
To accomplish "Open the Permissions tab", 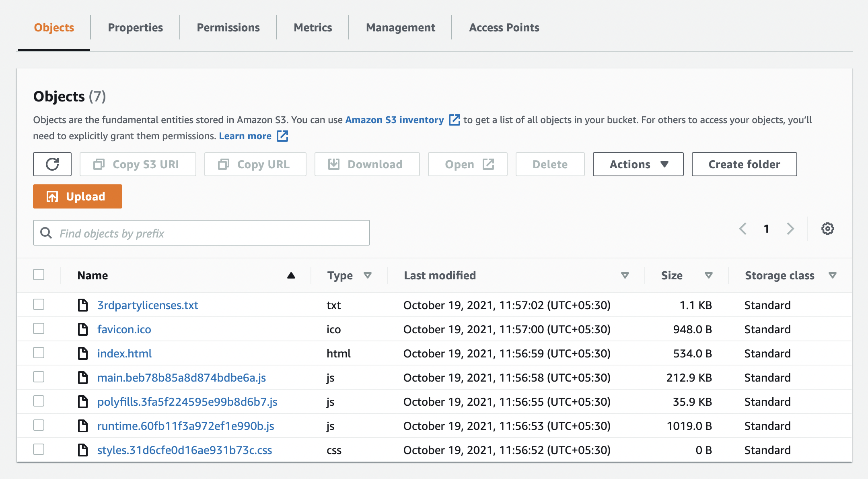I will 228,27.
